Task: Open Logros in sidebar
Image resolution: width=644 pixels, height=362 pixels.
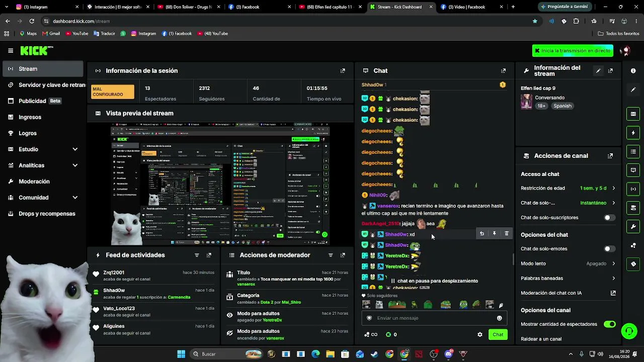Action: [43, 133]
